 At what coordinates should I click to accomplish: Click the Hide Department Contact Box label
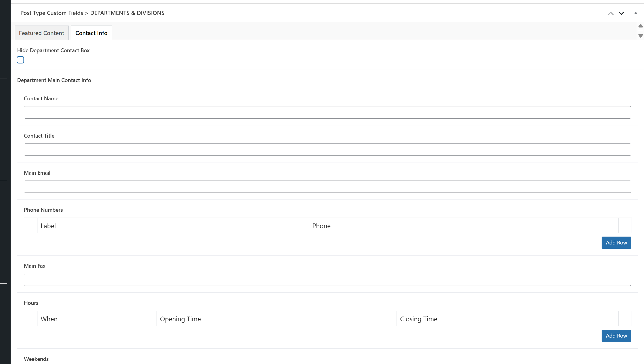click(53, 50)
